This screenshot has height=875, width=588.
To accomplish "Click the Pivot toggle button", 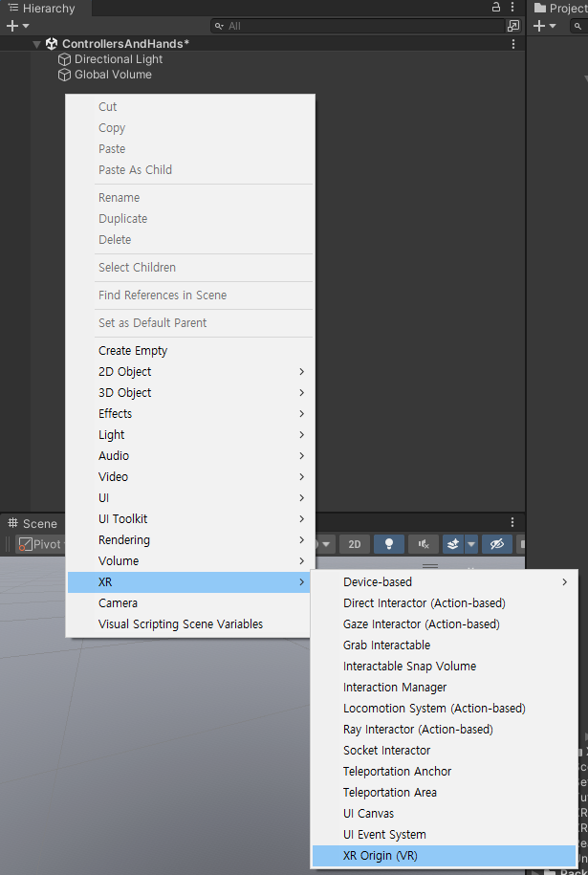I will pyautogui.click(x=40, y=544).
